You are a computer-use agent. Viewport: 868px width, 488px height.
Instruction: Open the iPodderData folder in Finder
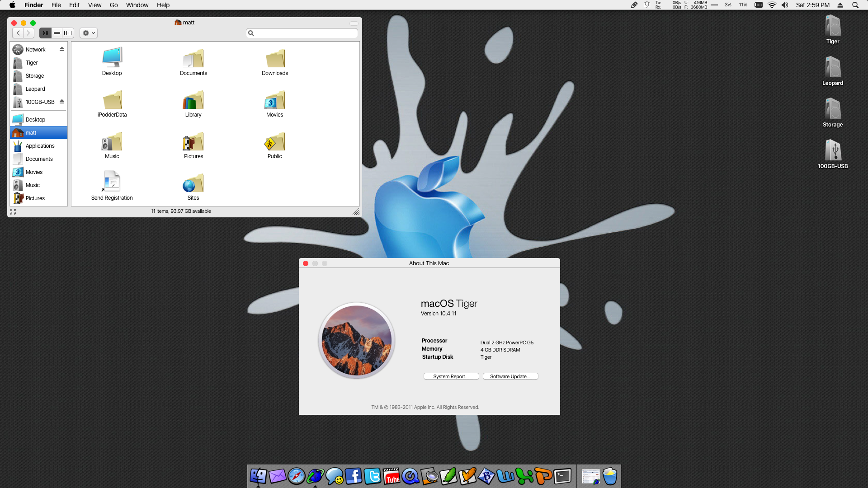[112, 104]
